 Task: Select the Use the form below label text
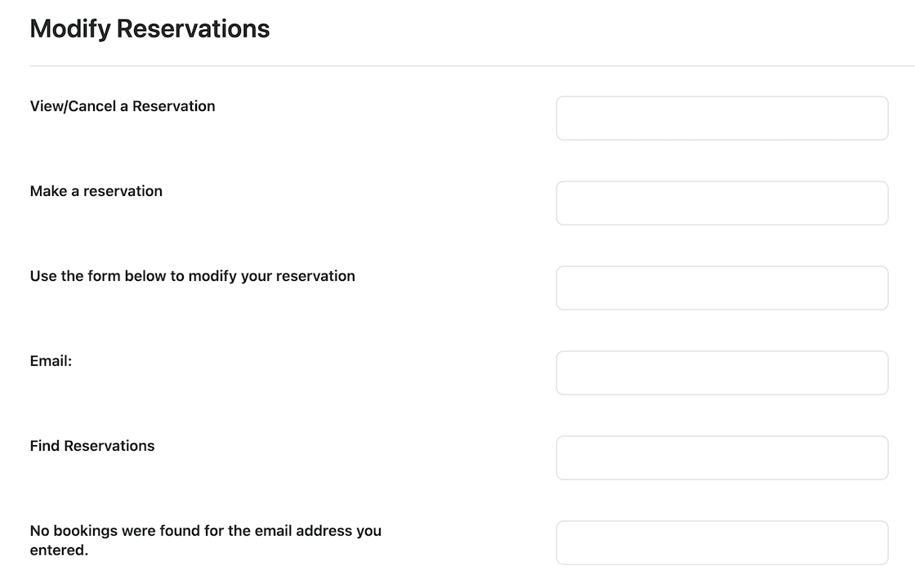(193, 276)
